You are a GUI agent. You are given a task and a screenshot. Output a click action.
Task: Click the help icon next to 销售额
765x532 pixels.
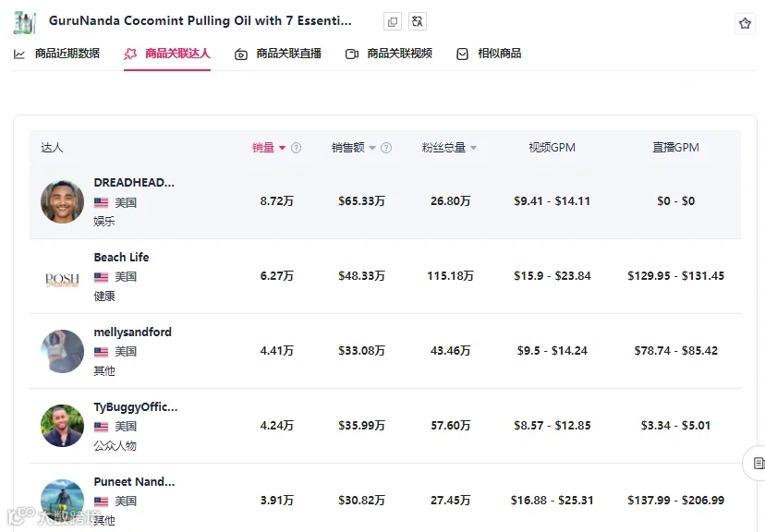pos(386,148)
